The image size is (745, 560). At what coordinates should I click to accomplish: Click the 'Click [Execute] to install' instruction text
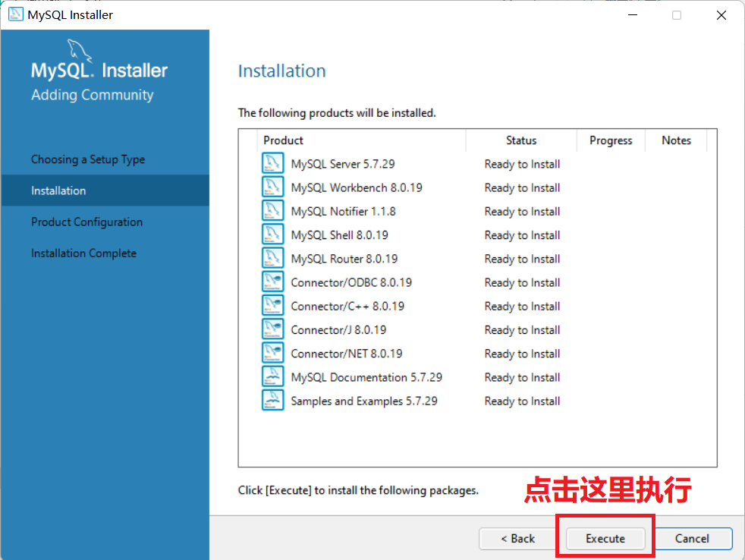358,490
